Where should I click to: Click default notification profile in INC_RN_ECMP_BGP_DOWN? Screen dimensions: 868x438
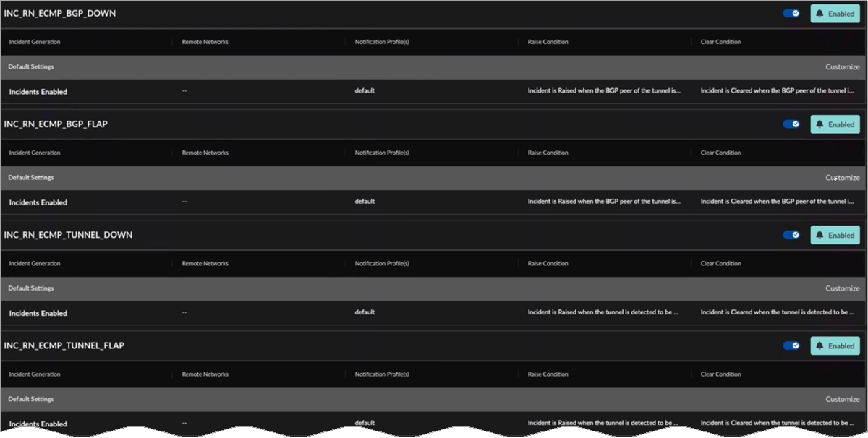coord(365,91)
